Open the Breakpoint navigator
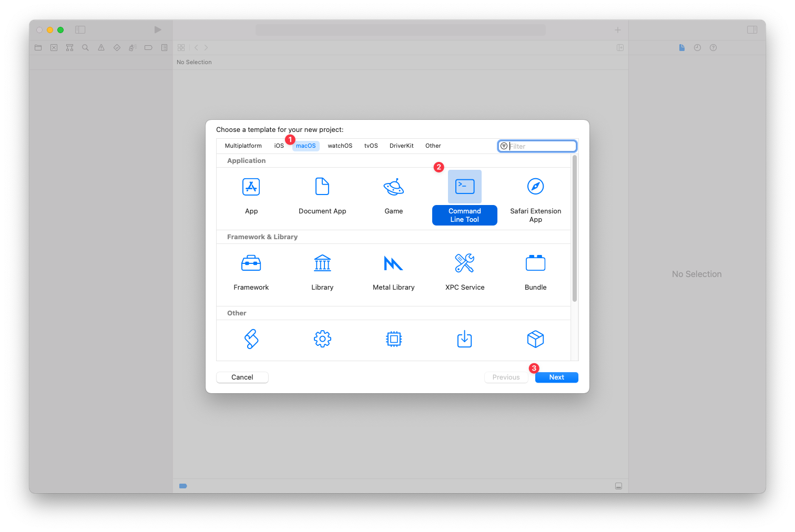The image size is (795, 532). [148, 47]
